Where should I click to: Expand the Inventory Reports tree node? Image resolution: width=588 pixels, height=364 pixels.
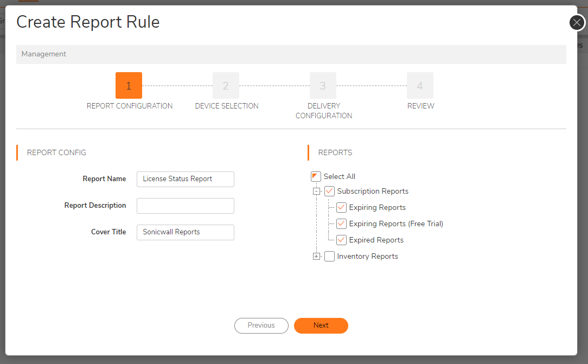pos(317,257)
